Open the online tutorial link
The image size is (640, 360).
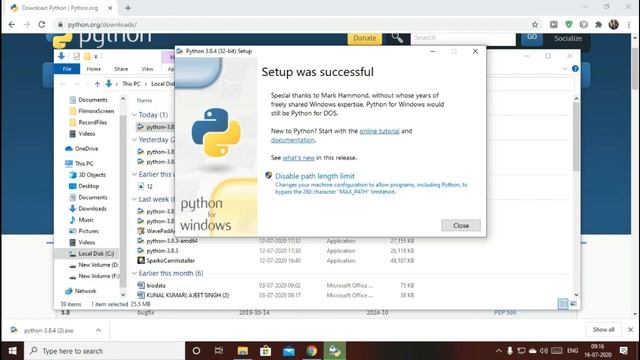tap(379, 131)
